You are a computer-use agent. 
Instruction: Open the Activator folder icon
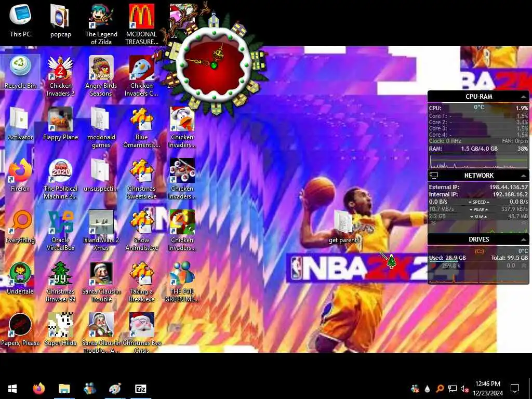point(20,124)
